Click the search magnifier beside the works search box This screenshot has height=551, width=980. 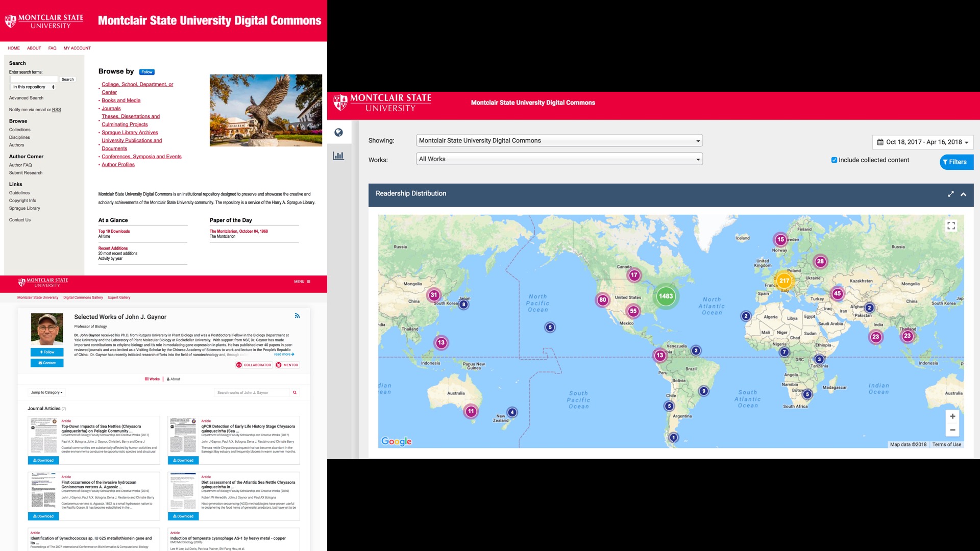[295, 392]
